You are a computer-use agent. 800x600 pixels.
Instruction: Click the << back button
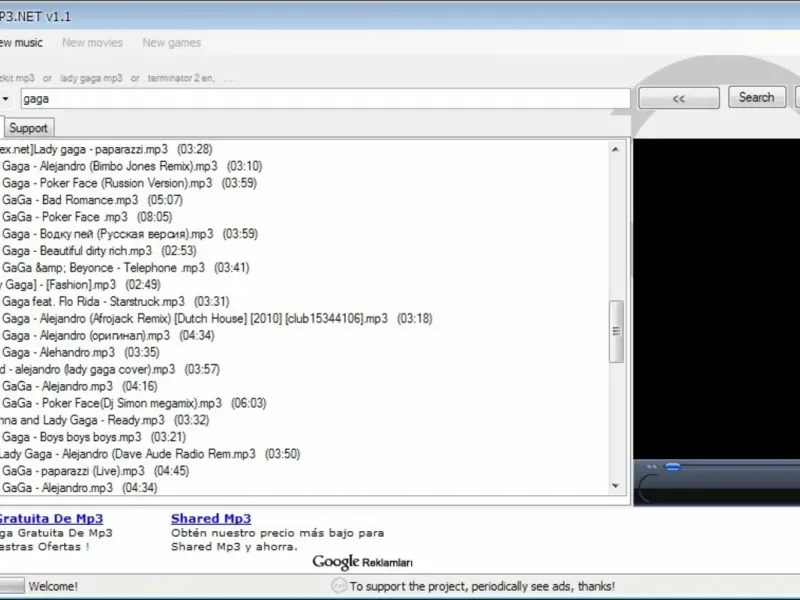[679, 98]
